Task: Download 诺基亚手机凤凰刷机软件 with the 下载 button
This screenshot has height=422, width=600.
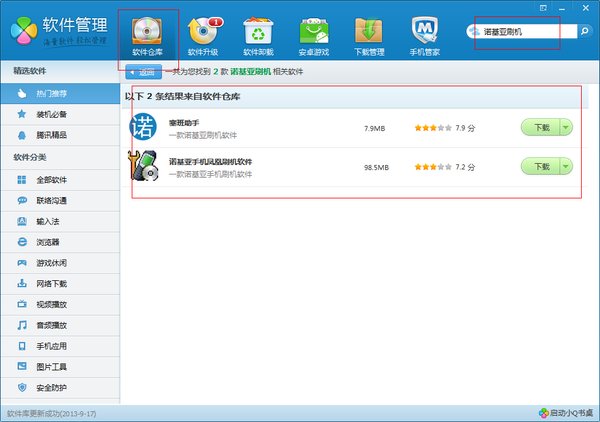Action: pyautogui.click(x=540, y=166)
